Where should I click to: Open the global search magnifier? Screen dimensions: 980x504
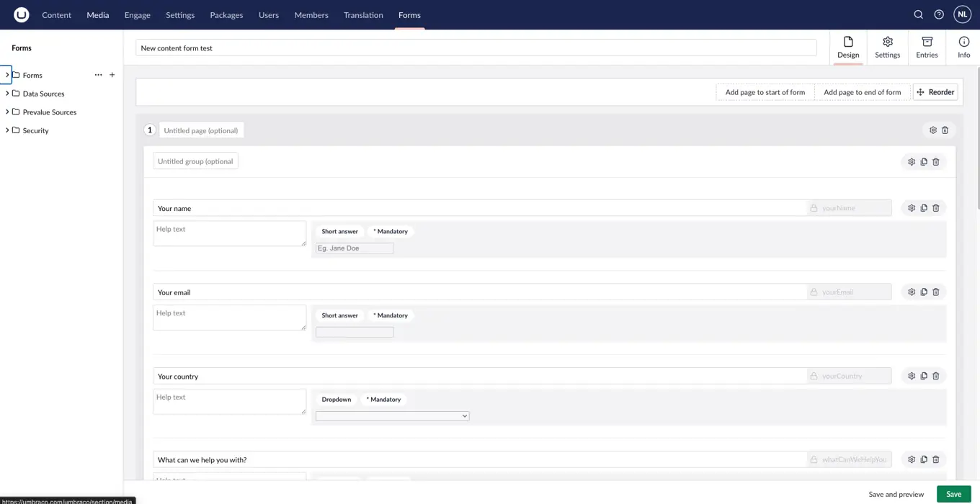[917, 14]
